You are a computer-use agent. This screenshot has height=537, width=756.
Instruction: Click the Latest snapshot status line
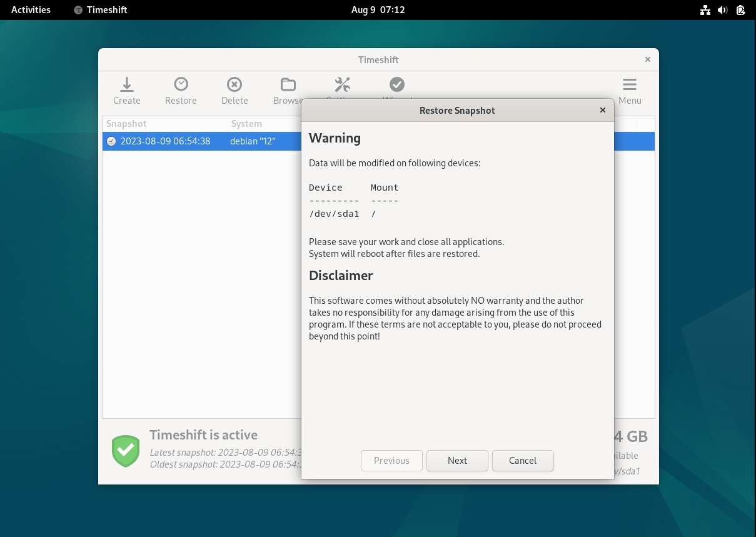click(226, 453)
